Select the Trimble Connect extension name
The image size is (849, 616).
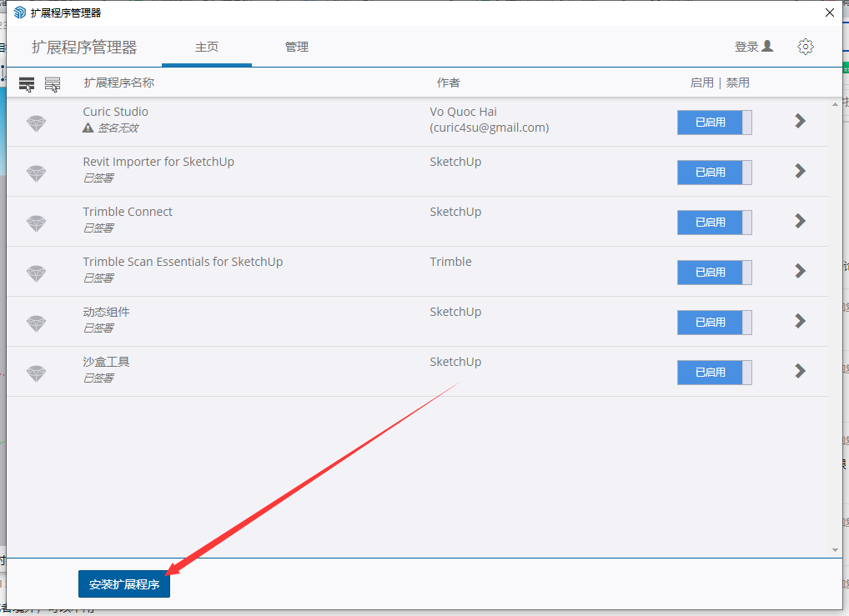coord(128,212)
